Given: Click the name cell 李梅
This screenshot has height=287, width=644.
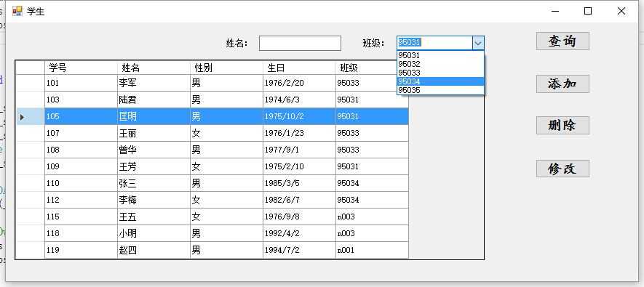Looking at the screenshot, I should pos(154,200).
